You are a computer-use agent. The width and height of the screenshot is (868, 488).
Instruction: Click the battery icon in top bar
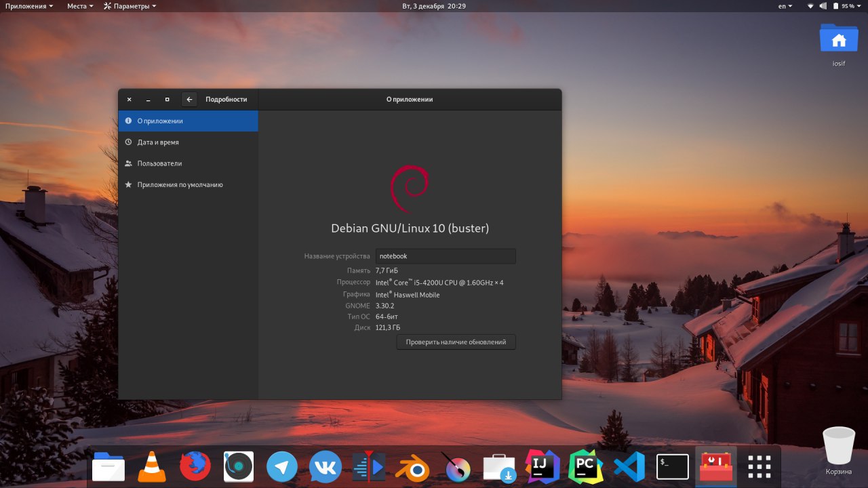point(835,6)
